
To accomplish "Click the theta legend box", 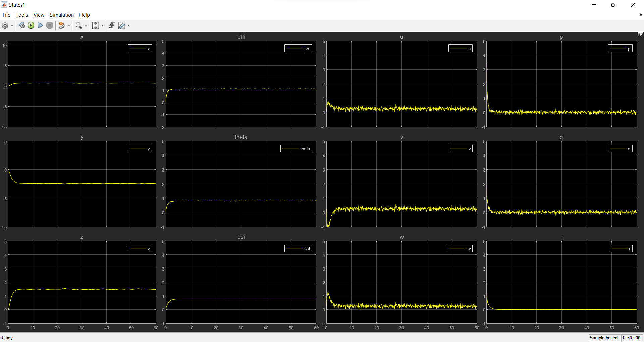I will 296,149.
